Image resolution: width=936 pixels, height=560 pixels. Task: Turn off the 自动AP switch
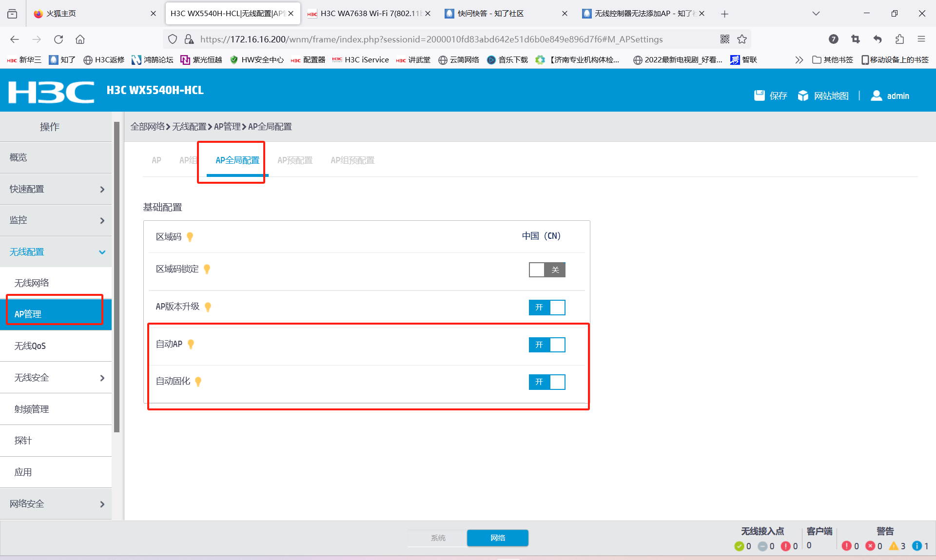(x=547, y=345)
